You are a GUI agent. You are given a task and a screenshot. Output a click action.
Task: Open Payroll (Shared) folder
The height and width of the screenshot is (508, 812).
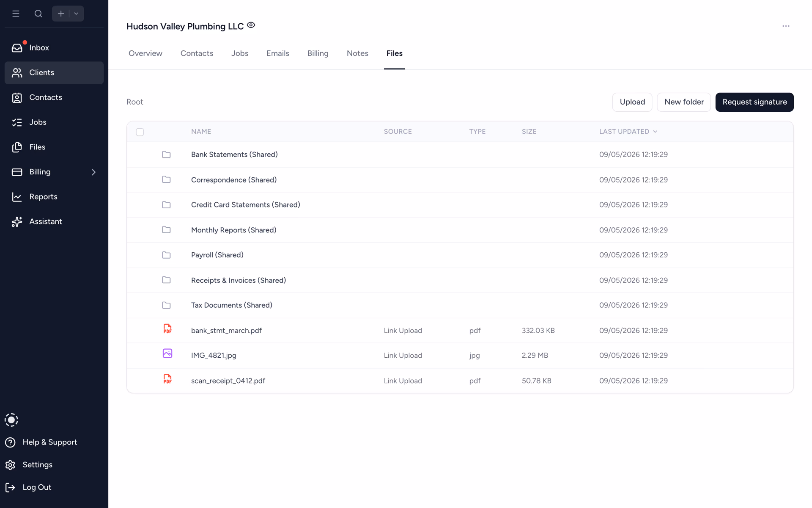tap(217, 255)
